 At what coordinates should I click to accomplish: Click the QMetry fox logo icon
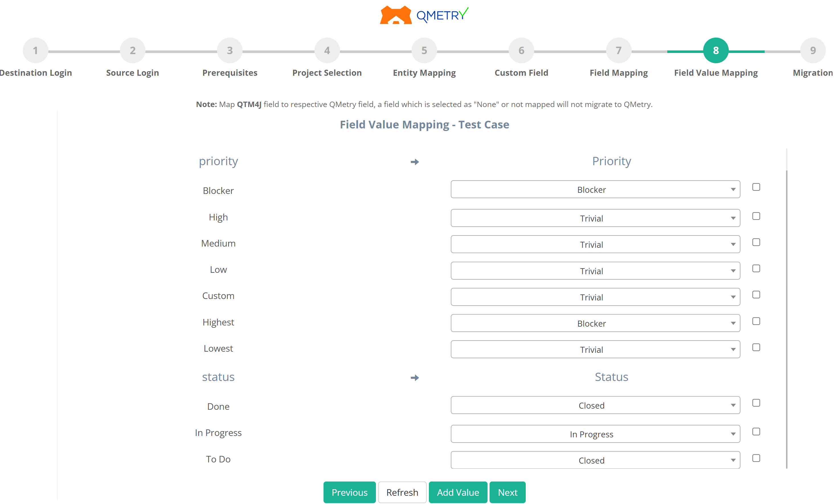[x=396, y=15]
